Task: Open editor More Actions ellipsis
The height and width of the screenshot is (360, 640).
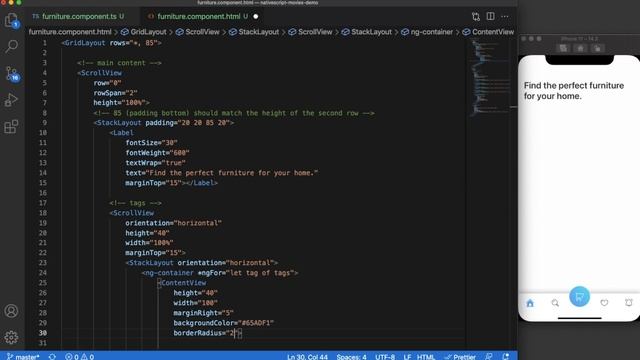Action: 505,16
